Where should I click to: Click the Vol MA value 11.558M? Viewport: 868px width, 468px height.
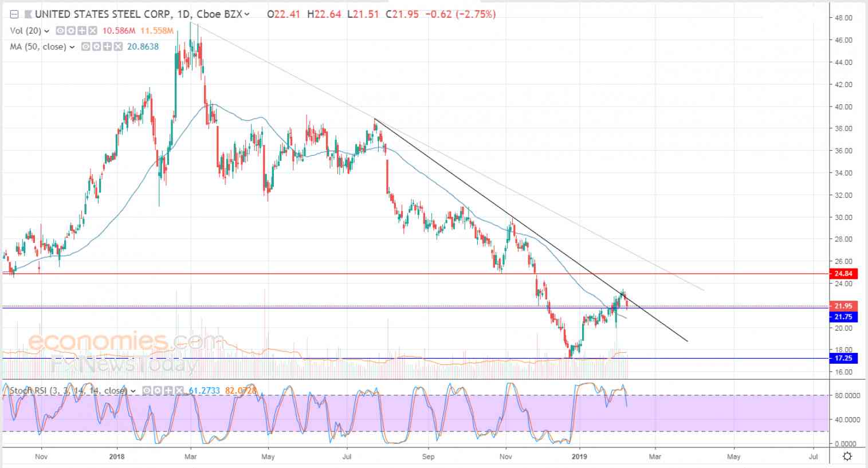click(156, 31)
